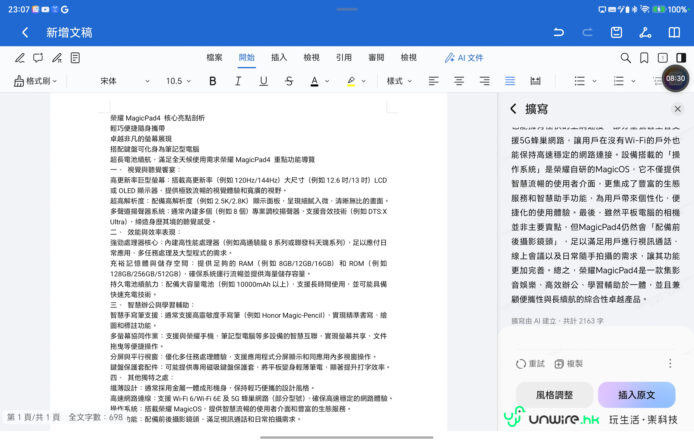Tap the 23:07 status bar clock

coord(19,9)
